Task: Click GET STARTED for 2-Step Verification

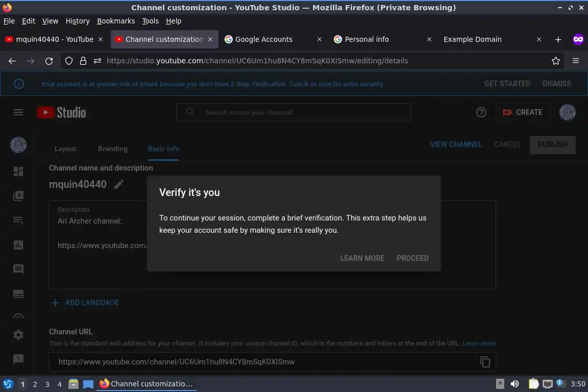Action: pyautogui.click(x=507, y=84)
